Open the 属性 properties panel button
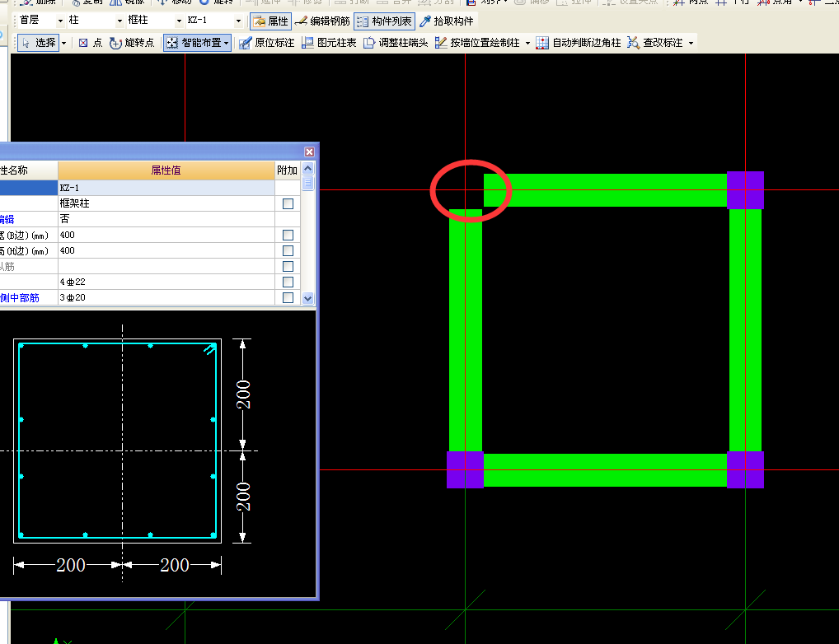 click(271, 21)
